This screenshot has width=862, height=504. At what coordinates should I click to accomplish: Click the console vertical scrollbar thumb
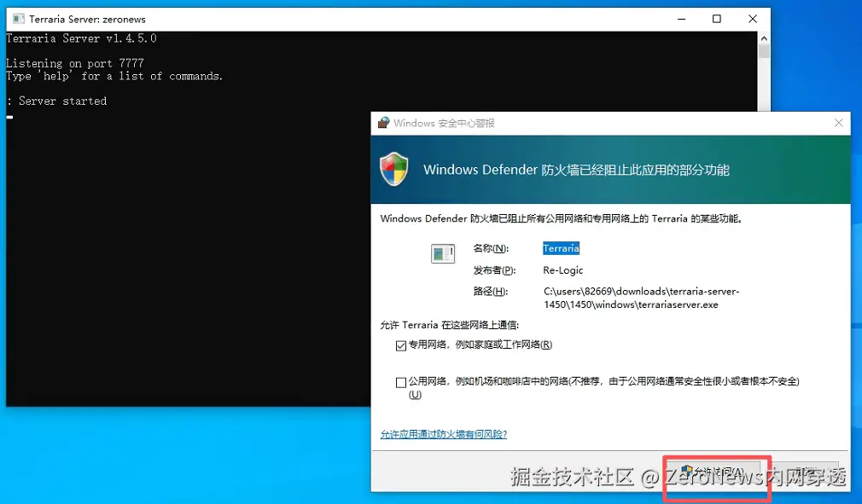coord(764,51)
